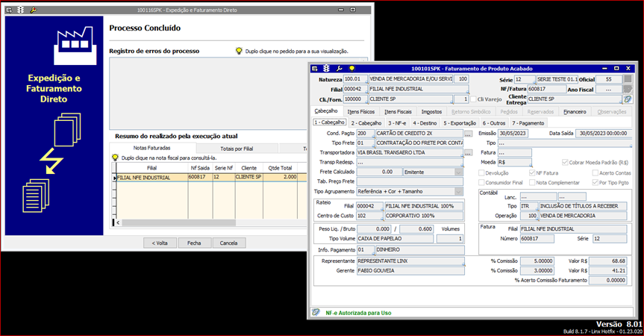This screenshot has width=644, height=336.
Task: Toggle the Consumidor Final checkbox
Action: [x=481, y=182]
